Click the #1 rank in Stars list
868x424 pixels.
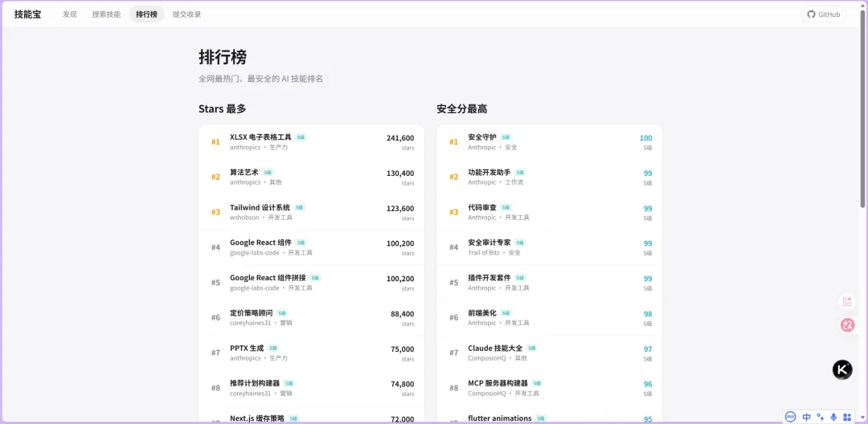215,142
